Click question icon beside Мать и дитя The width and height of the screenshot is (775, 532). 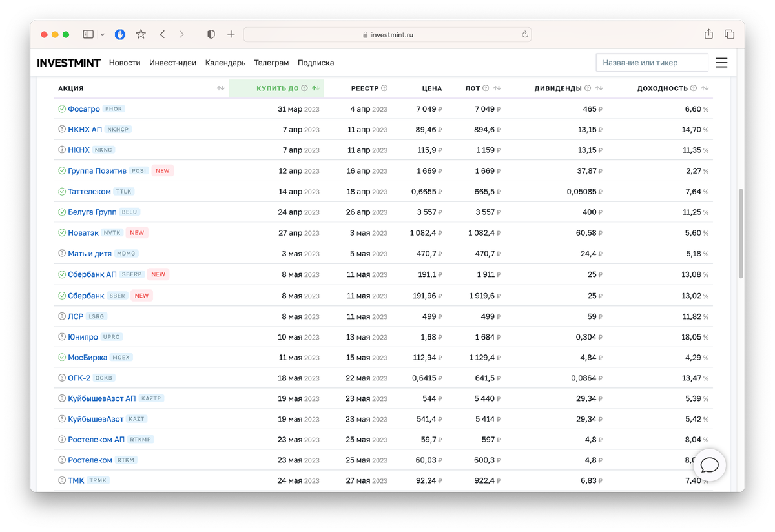coord(62,254)
